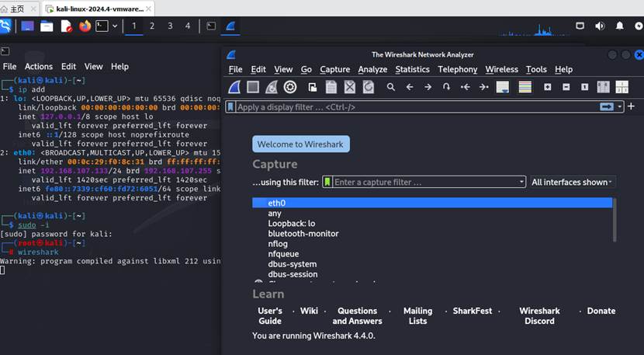644x355 pixels.
Task: Click the capture filter input field
Action: [x=424, y=183]
